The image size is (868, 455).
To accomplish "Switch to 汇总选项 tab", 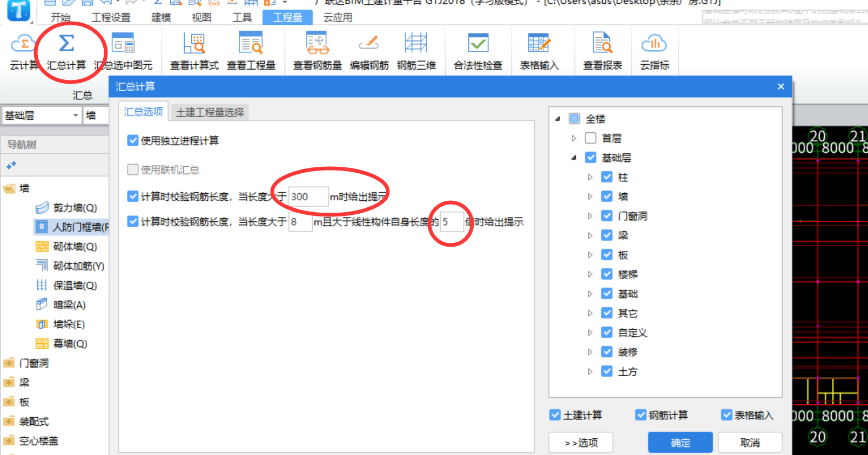I will 143,111.
